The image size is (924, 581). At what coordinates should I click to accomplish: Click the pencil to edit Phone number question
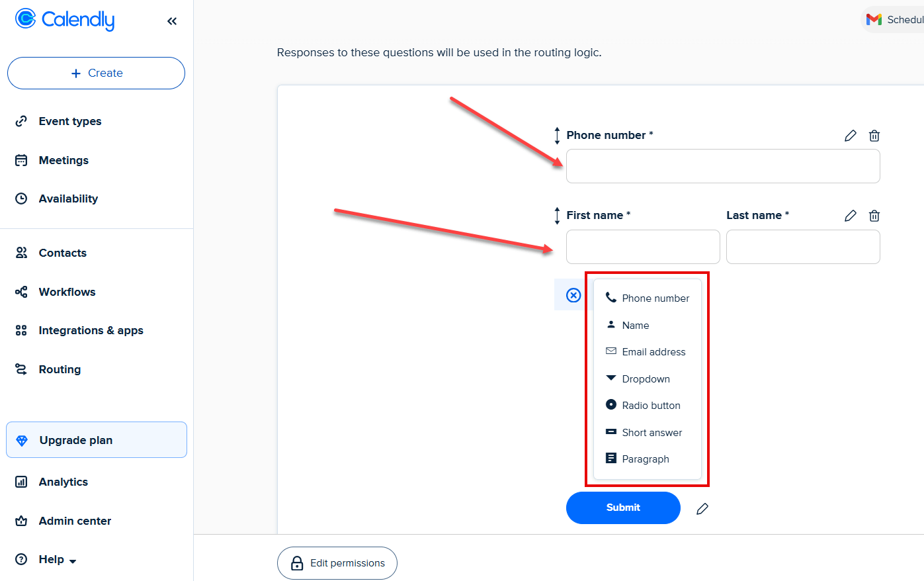(851, 135)
